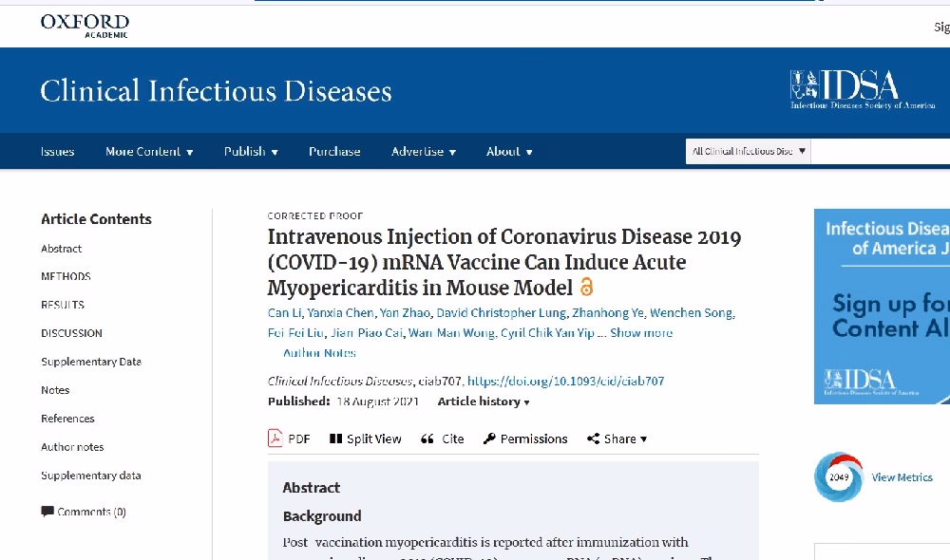Image resolution: width=950 pixels, height=560 pixels.
Task: Switch to Split View layout
Action: (366, 439)
